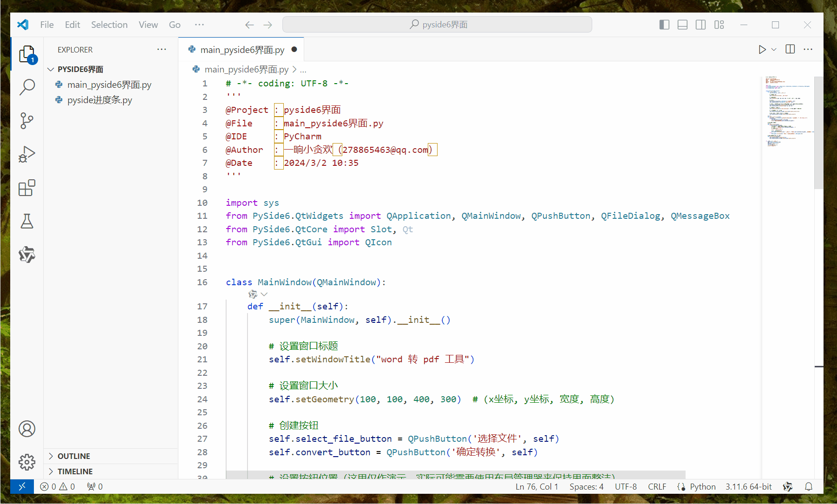Click UTF-8 encoding in status bar

click(x=625, y=486)
